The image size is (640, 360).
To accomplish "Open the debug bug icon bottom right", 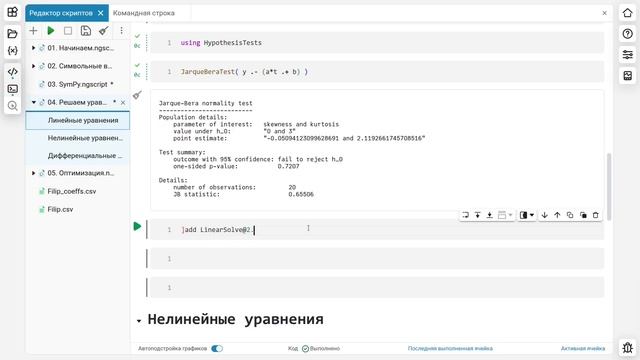I will pyautogui.click(x=627, y=347).
